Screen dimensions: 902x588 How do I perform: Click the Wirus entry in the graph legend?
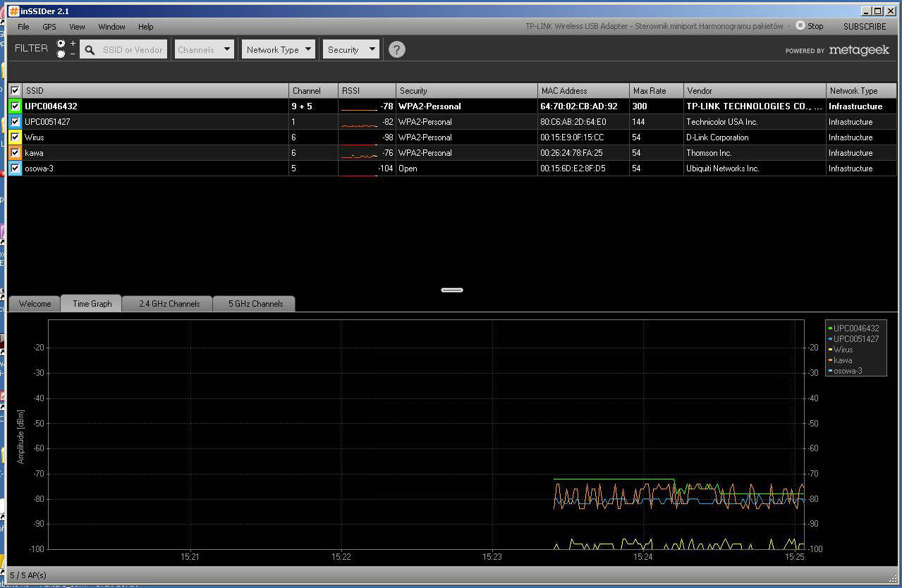(841, 350)
